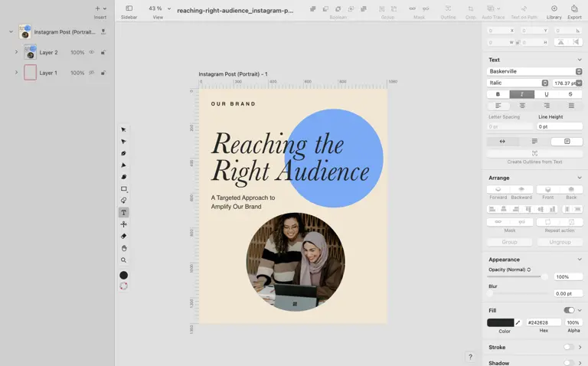588x366 pixels.
Task: Select the Selection arrow tool
Action: pyautogui.click(x=123, y=129)
